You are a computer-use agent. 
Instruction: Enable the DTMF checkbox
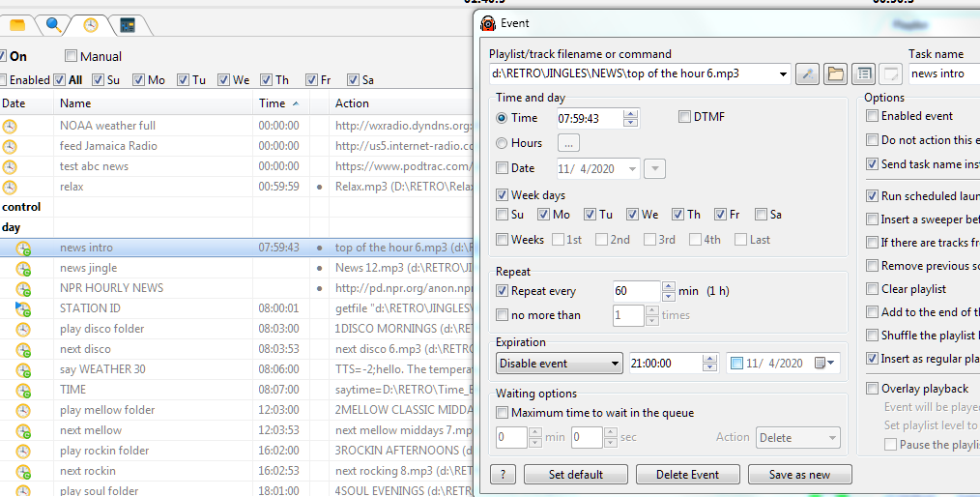coord(685,117)
